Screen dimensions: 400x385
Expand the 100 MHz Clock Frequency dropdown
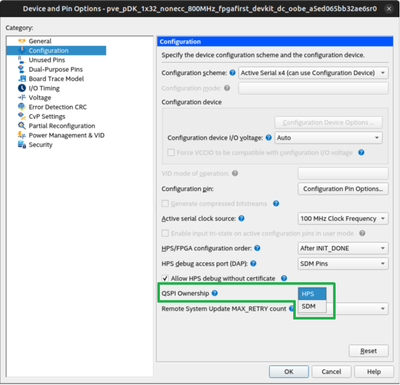click(x=343, y=219)
